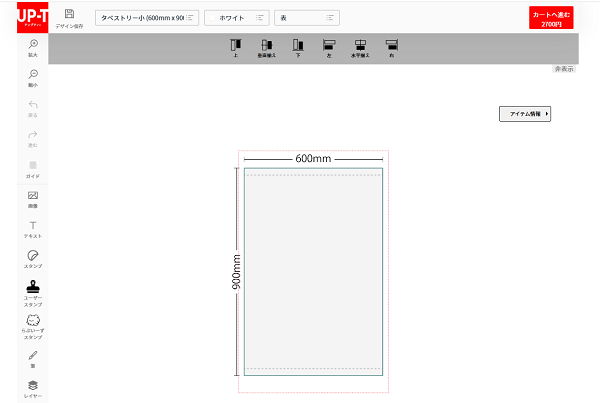Open the スタンプ stamp tool
This screenshot has width=600, height=403.
coord(33,259)
